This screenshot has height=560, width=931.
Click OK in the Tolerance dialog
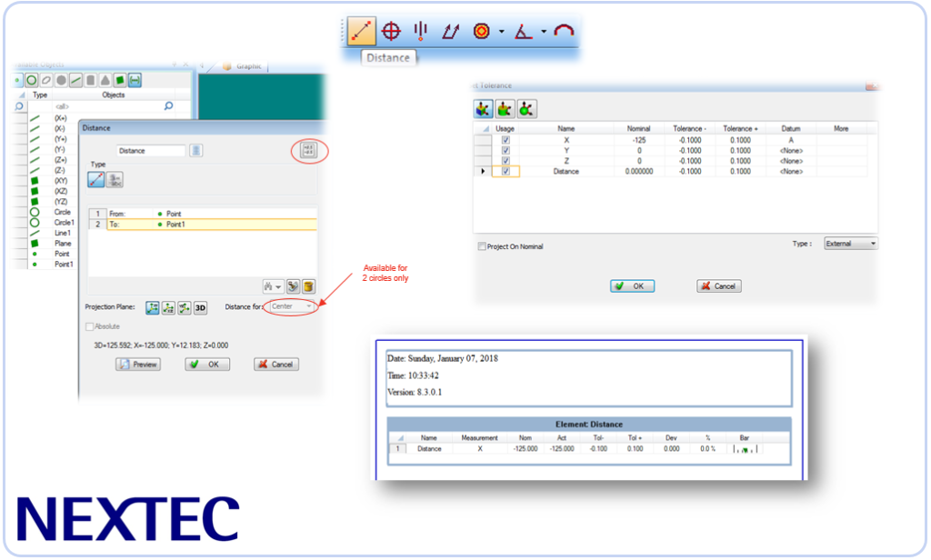[633, 286]
